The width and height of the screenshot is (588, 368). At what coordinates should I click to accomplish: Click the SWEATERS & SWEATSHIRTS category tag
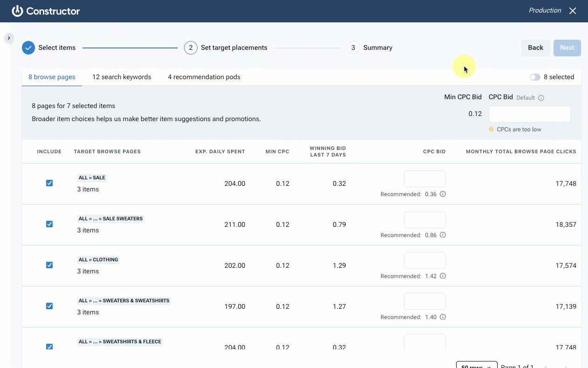pyautogui.click(x=124, y=300)
